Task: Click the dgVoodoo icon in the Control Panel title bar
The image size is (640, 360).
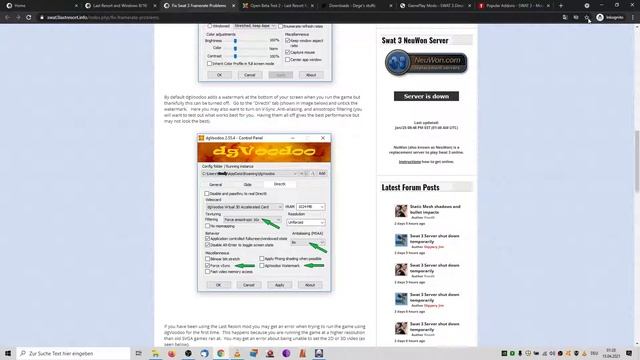Action: (201, 138)
